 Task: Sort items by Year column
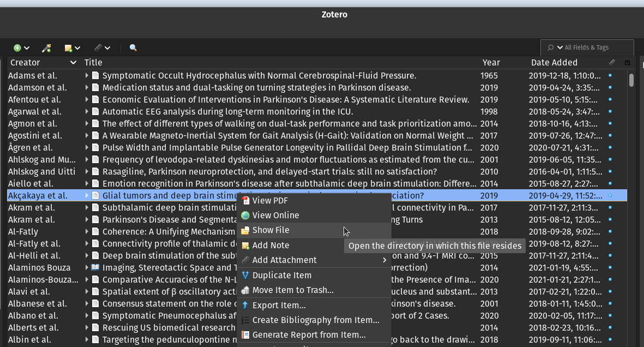491,63
